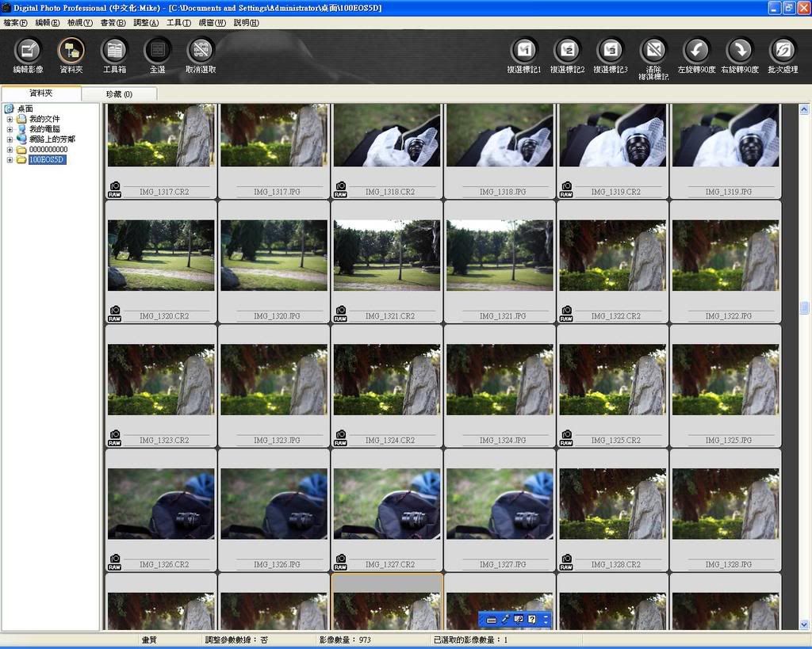812x649 pixels.
Task: Expand the 我的電腦 tree node
Action: pos(10,129)
